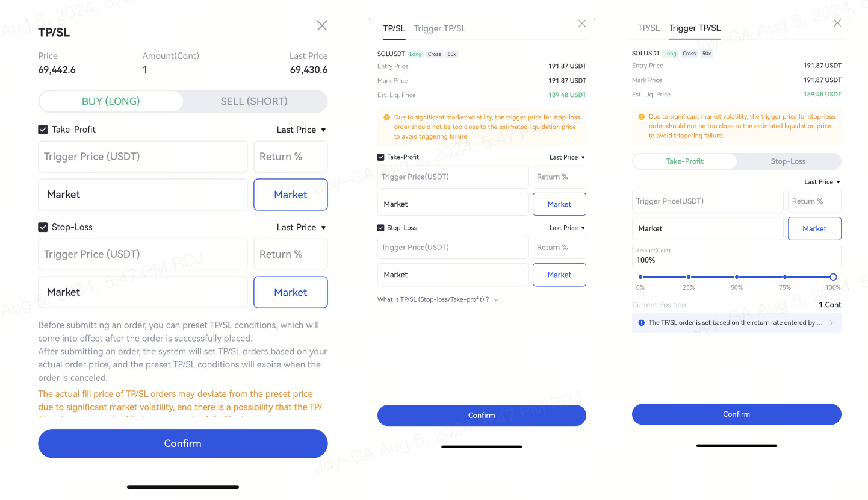The height and width of the screenshot is (500, 868).
Task: Open the Last Price dropdown below the Take-Profit/Stop-Loss switch
Action: 822,181
